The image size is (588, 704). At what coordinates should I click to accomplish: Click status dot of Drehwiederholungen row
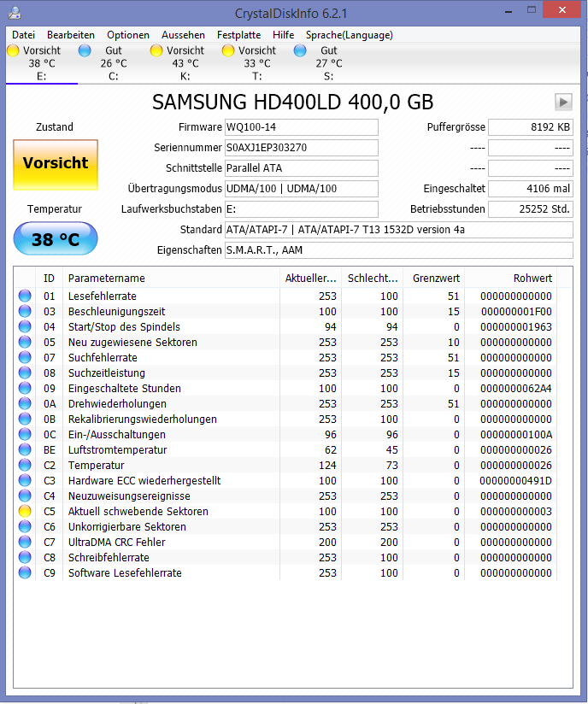(x=25, y=403)
